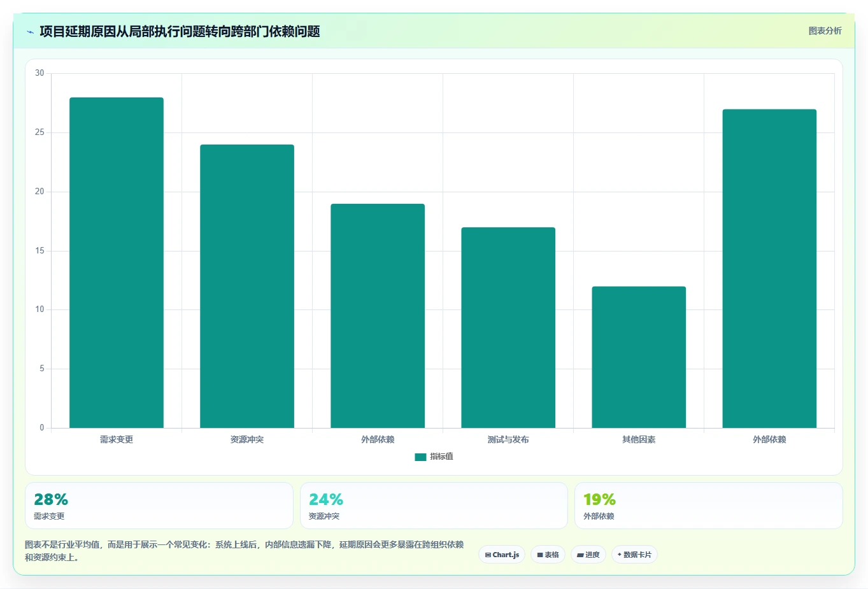Image resolution: width=868 pixels, height=589 pixels.
Task: Click the 外部依赖 bar reaching 27
Action: pyautogui.click(x=769, y=268)
